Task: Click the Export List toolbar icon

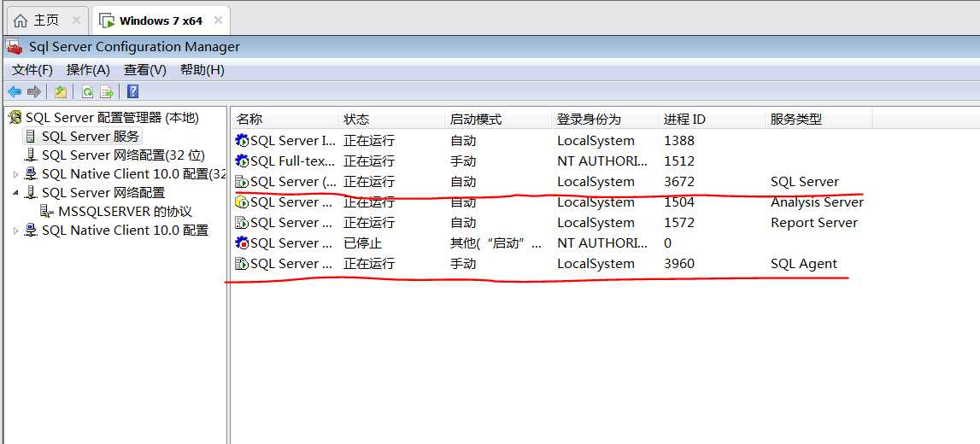Action: click(x=107, y=92)
